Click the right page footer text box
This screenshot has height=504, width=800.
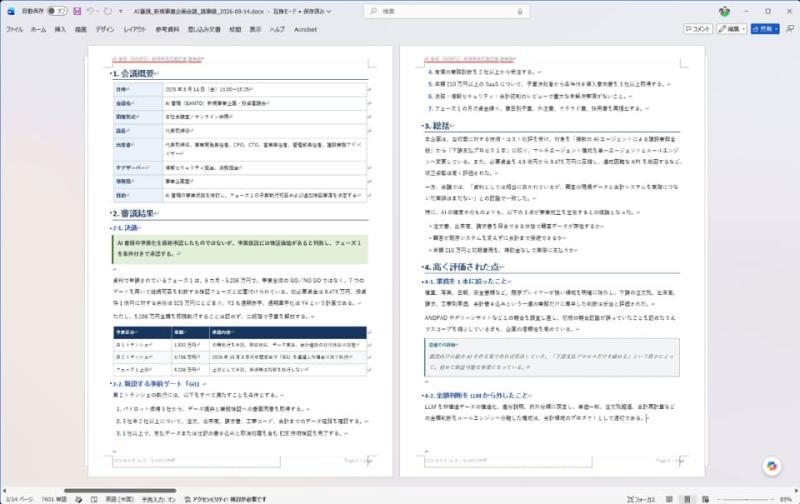point(508,461)
